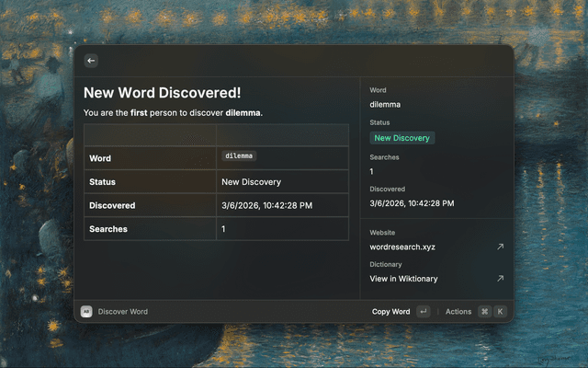Click the Discover Word label in the bottom bar

coord(122,312)
